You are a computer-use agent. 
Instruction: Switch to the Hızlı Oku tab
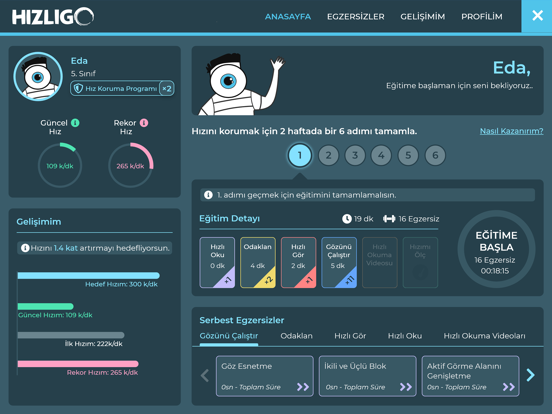point(405,336)
